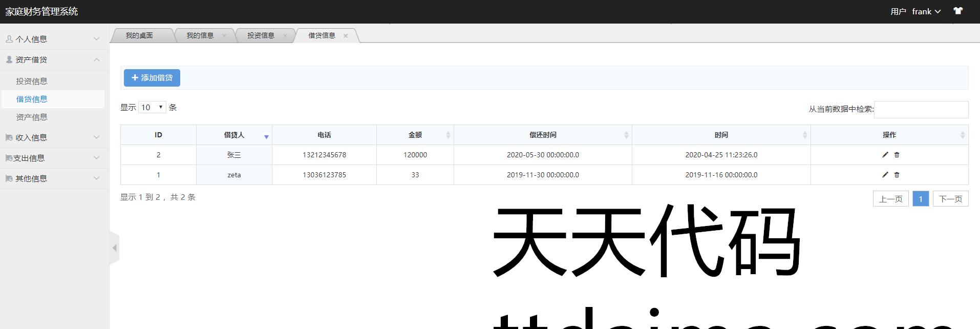Open the rows-per-page dropdown showing 10
The height and width of the screenshot is (329, 980).
click(152, 107)
